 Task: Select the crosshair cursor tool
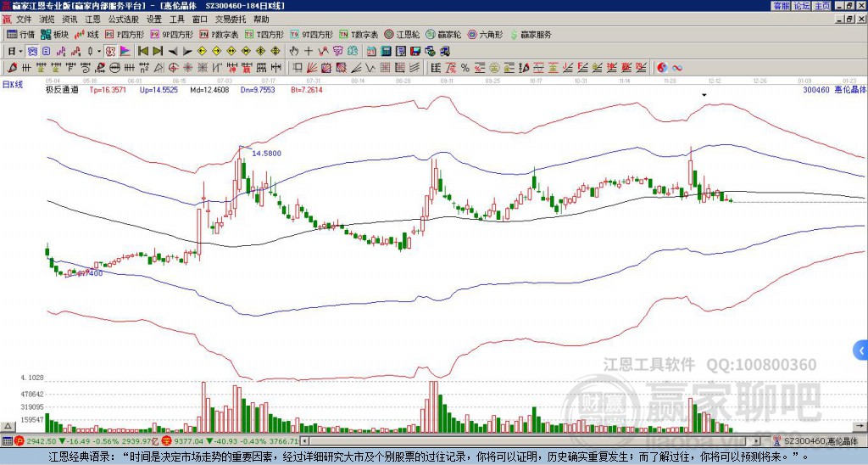pos(309,52)
